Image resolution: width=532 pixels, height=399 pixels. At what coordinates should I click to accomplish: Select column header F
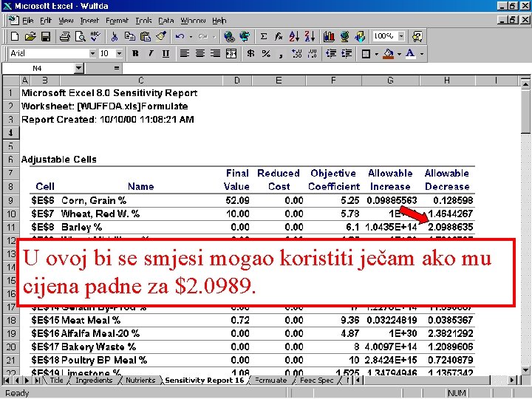333,81
